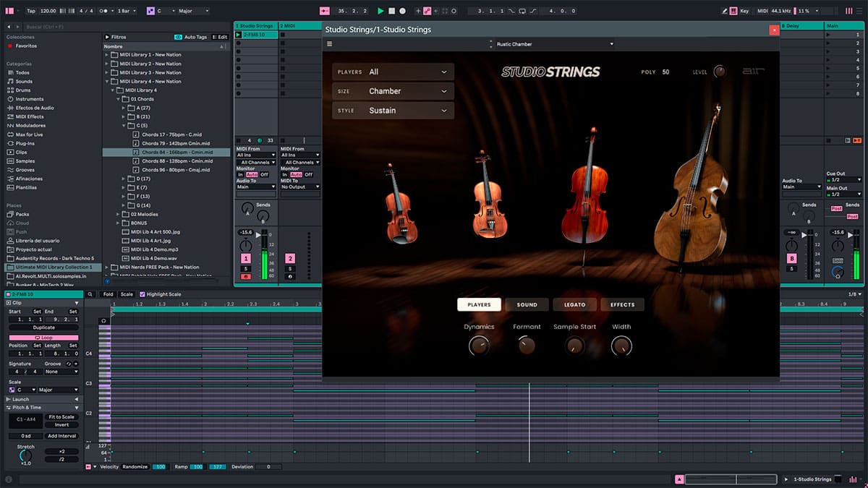Click the Stop button in transport

[391, 11]
